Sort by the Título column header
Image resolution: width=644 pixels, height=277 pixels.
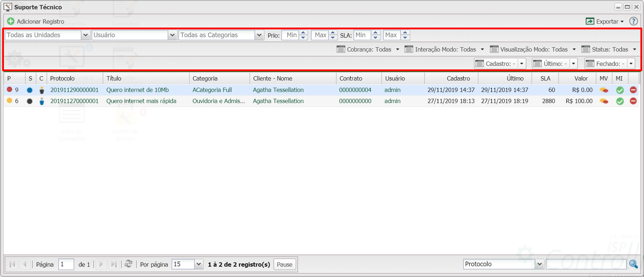146,78
